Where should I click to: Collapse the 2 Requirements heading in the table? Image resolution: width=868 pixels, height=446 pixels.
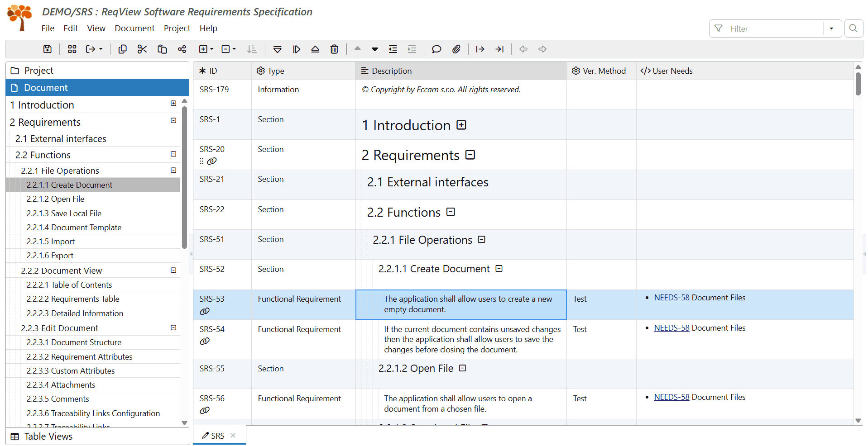[x=470, y=155]
